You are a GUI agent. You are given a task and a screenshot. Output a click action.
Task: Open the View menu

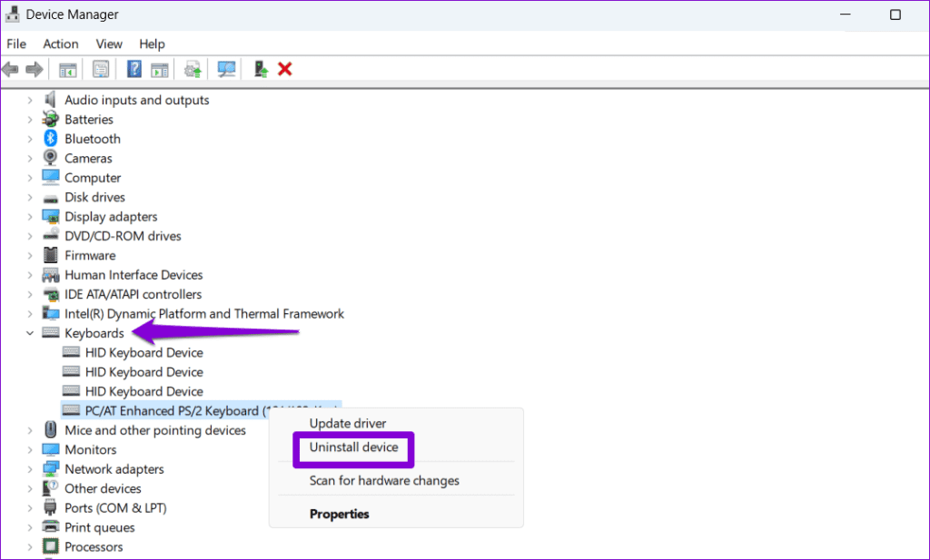(x=109, y=44)
